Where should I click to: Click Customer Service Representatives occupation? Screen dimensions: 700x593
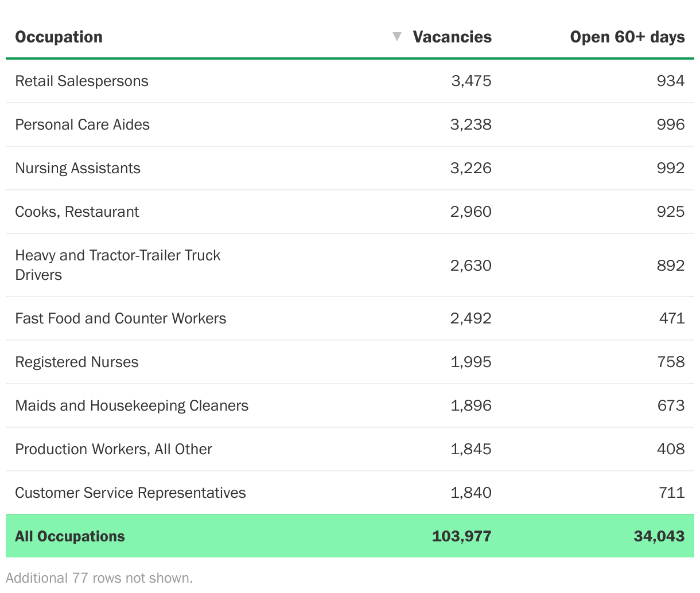click(x=130, y=493)
